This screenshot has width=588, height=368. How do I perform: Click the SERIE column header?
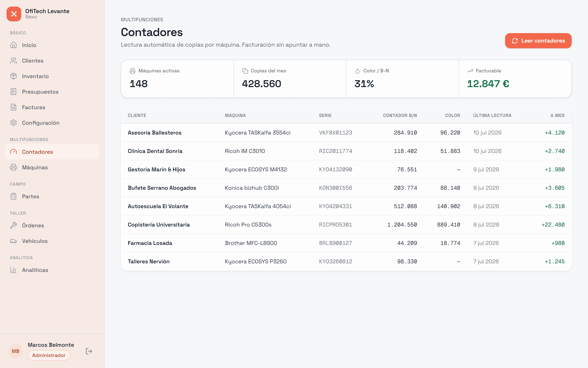pyautogui.click(x=325, y=115)
